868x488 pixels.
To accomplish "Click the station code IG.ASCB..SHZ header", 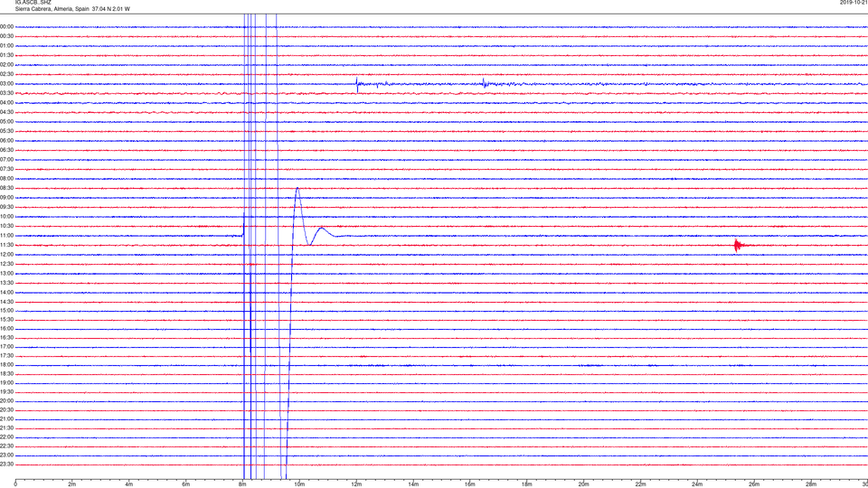I will (x=33, y=2).
